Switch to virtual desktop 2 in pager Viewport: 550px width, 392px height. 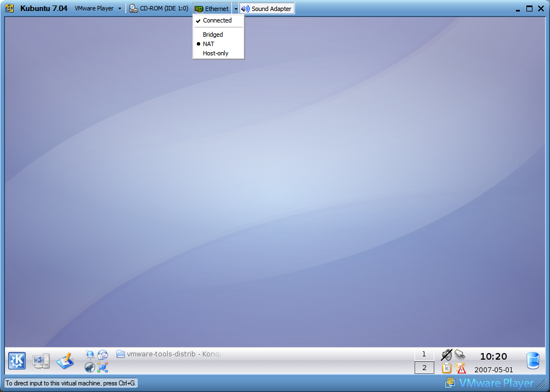424,368
